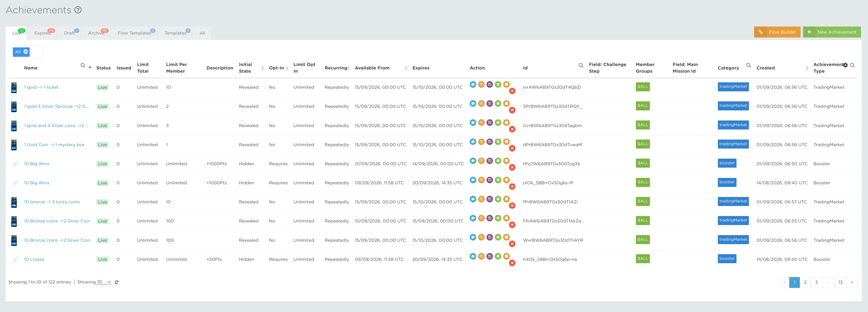The width and height of the screenshot is (868, 312).
Task: Click the red delete icon for '10 Losses' row
Action: tap(512, 263)
